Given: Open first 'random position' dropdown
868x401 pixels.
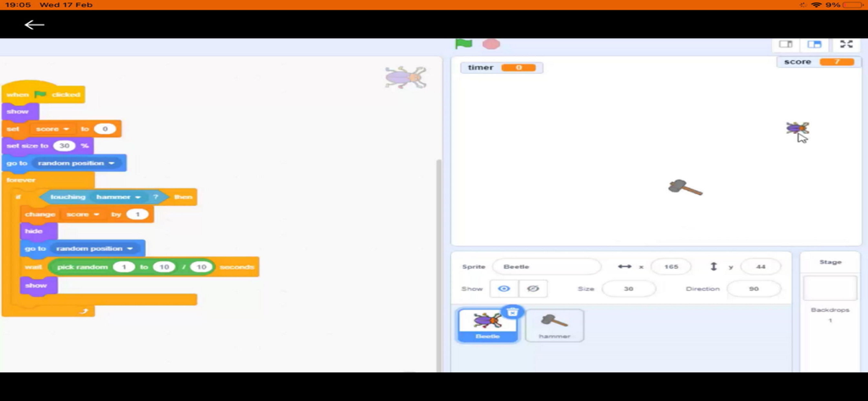Looking at the screenshot, I should point(76,163).
